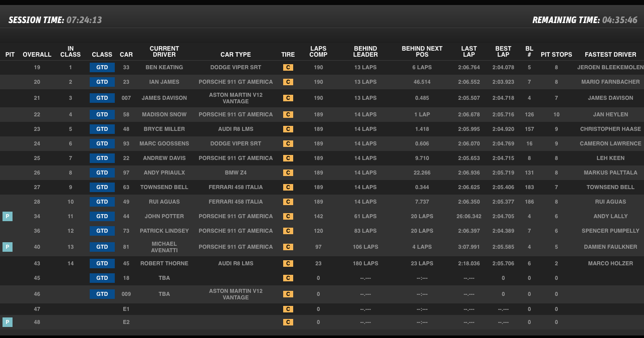Click the Session Time display
Viewport: 644px width, 338px height.
point(55,20)
